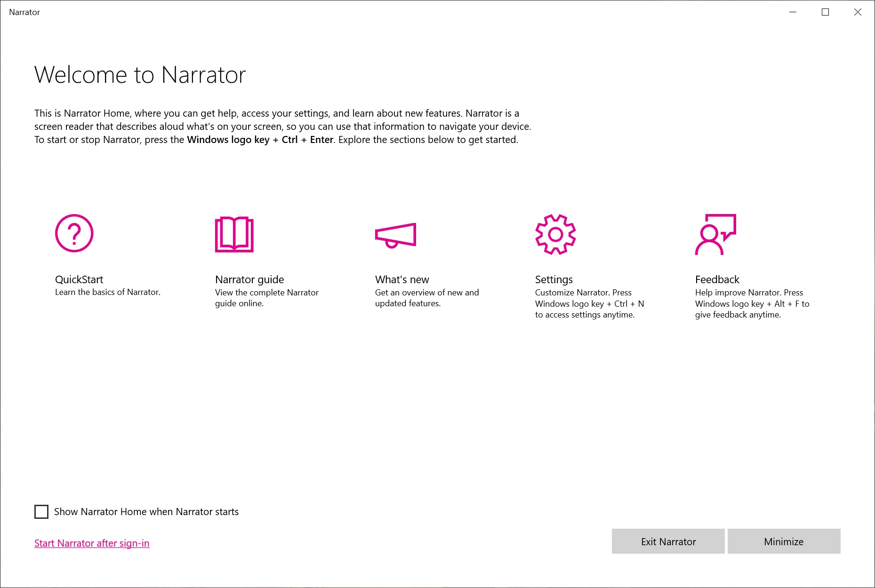Image resolution: width=875 pixels, height=588 pixels.
Task: Select the Narrator guide heading
Action: pos(249,279)
